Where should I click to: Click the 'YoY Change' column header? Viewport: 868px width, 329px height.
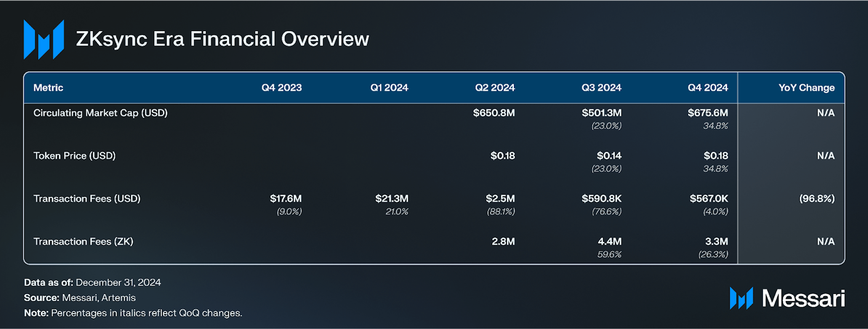coord(806,88)
